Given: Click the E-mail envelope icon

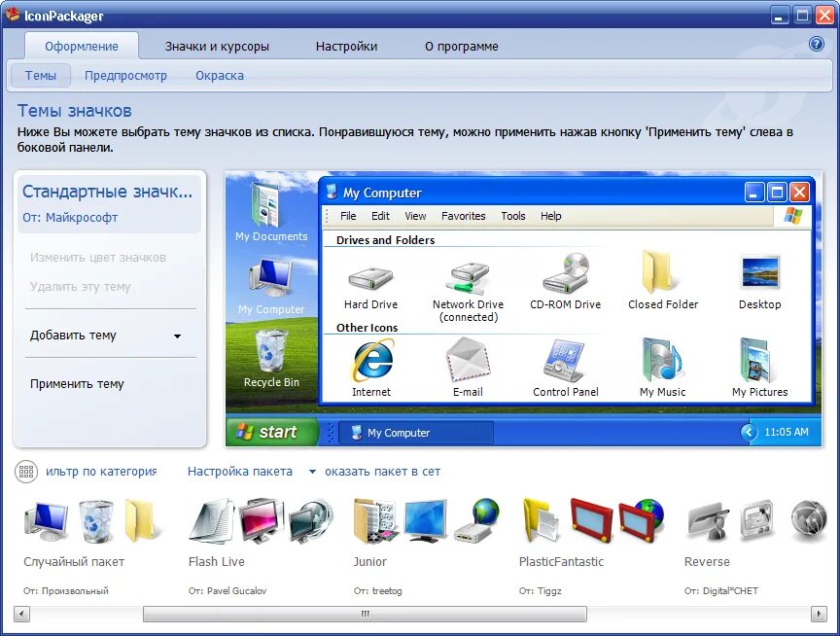Looking at the screenshot, I should click(469, 360).
